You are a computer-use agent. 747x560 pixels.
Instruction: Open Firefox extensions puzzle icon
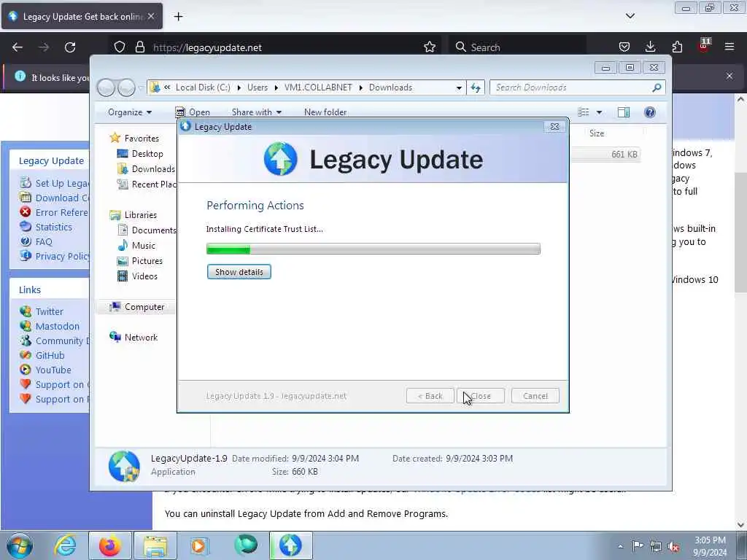[x=677, y=47]
